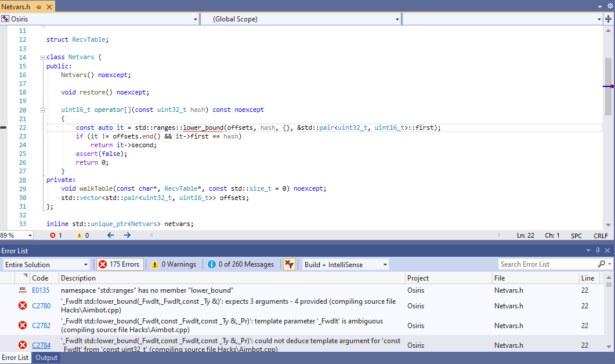Click the Navigate Forward arrow icon
Image resolution: width=615 pixels, height=364 pixels.
(126, 235)
